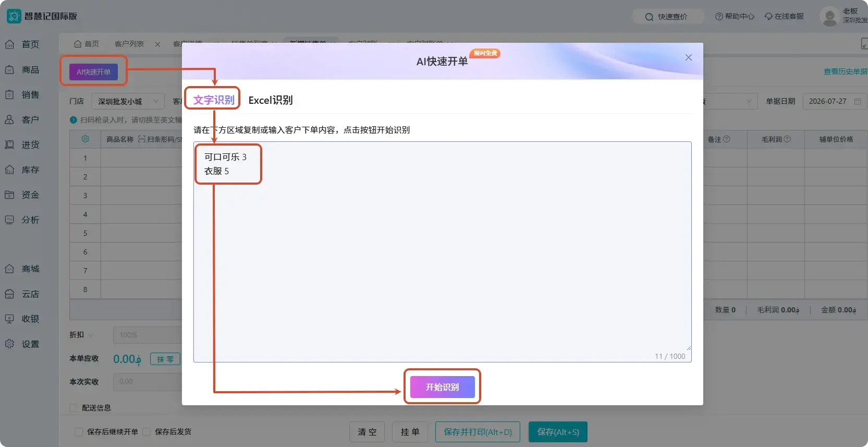Click the 毛利润 help question icon
Image resolution: width=868 pixels, height=447 pixels.
coord(787,139)
